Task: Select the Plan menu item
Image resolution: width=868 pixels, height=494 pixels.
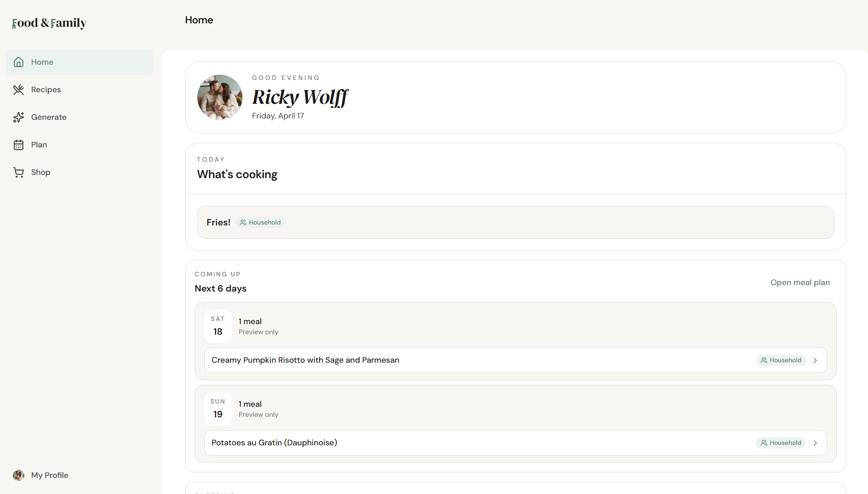Action: (39, 145)
